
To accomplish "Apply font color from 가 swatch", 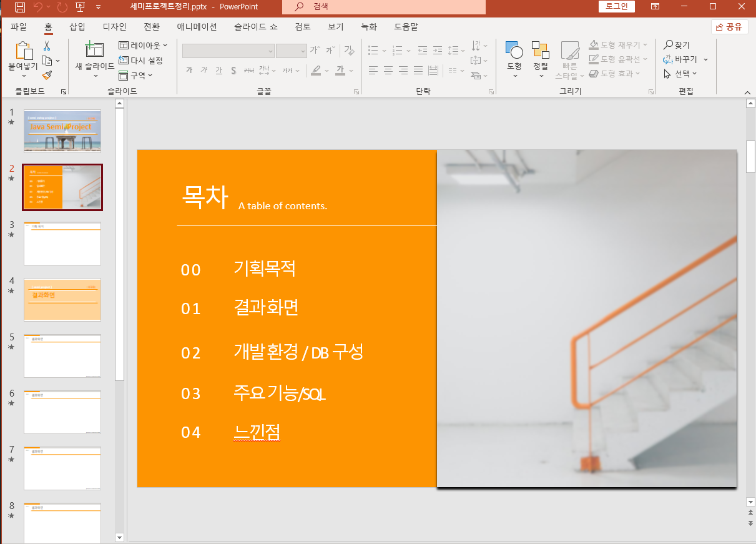I will pyautogui.click(x=341, y=70).
